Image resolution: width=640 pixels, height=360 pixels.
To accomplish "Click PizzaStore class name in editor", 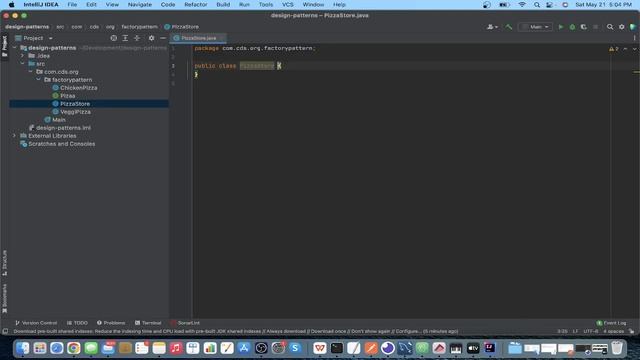I will (x=257, y=66).
